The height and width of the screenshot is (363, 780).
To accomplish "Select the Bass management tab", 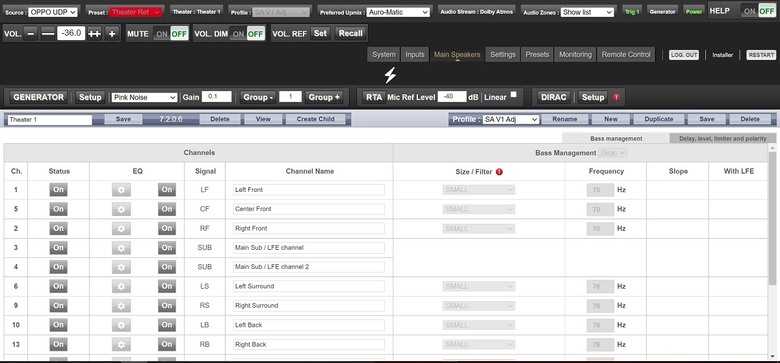I will (x=616, y=139).
